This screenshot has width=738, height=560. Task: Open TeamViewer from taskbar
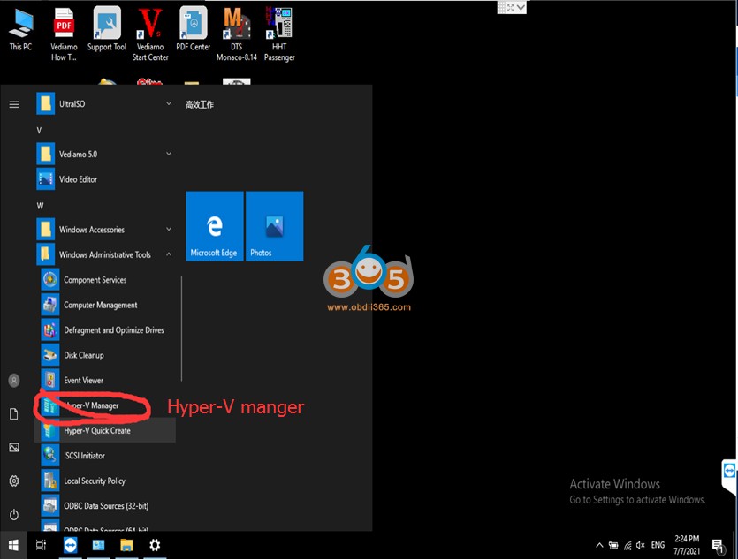point(70,545)
